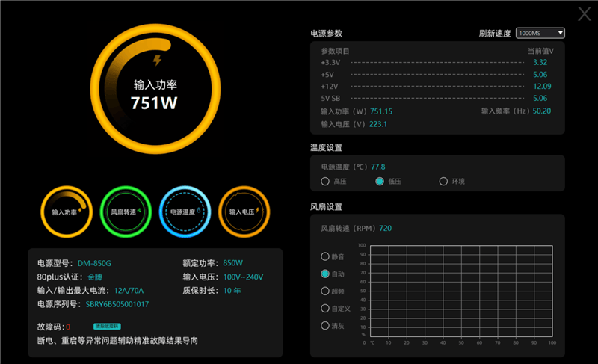
Task: Click the 80plus certification value 金牌
Action: click(95, 277)
